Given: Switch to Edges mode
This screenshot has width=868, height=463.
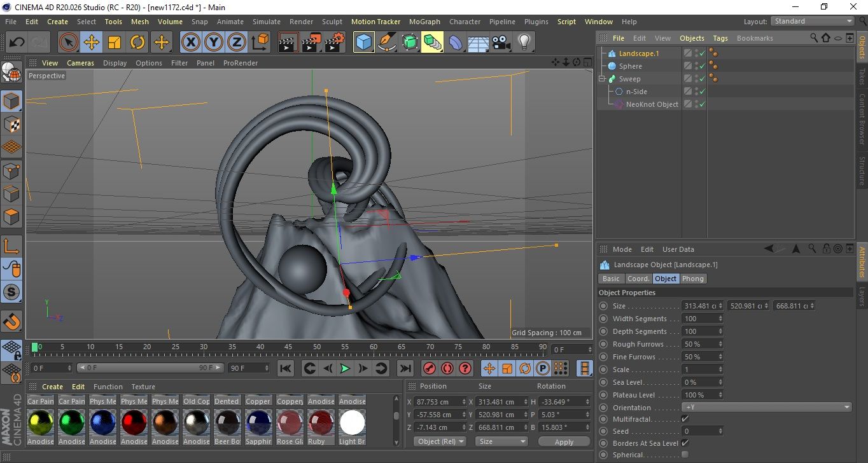Looking at the screenshot, I should [11, 193].
